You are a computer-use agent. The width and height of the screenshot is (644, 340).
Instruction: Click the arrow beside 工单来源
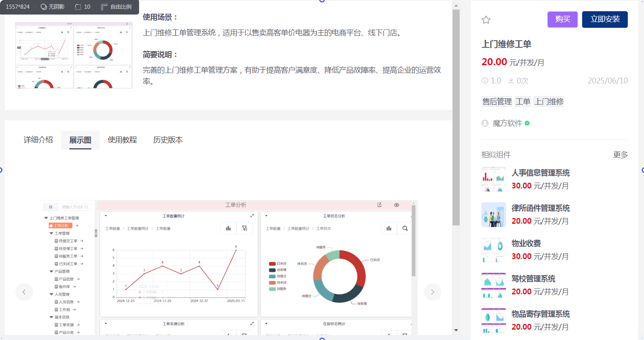pyautogui.click(x=78, y=325)
